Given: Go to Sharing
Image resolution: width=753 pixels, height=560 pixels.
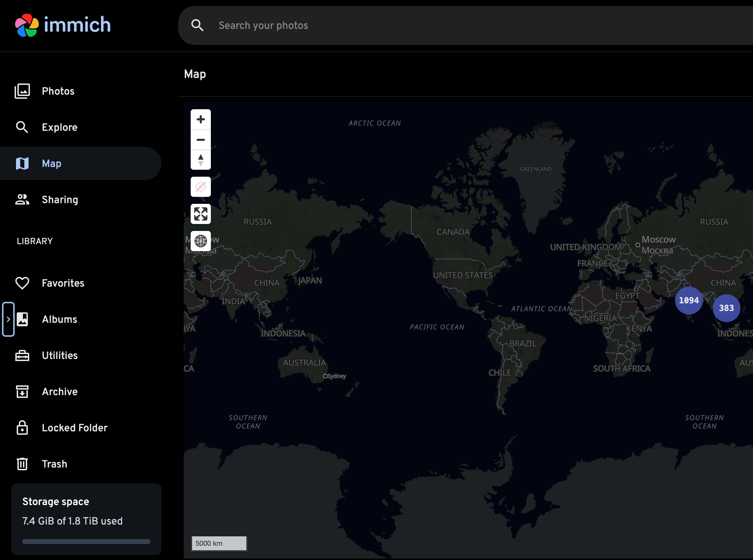Looking at the screenshot, I should point(81,200).
